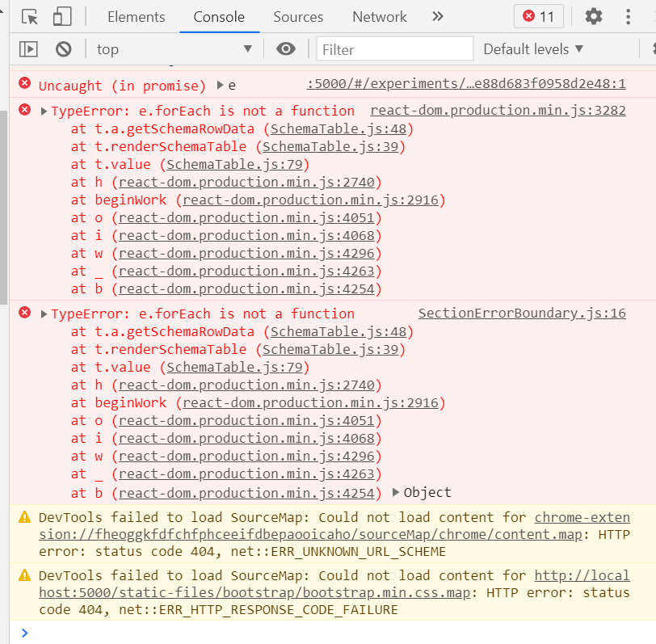Image resolution: width=656 pixels, height=644 pixels.
Task: Click error icon of second TypeError
Action: tap(25, 312)
